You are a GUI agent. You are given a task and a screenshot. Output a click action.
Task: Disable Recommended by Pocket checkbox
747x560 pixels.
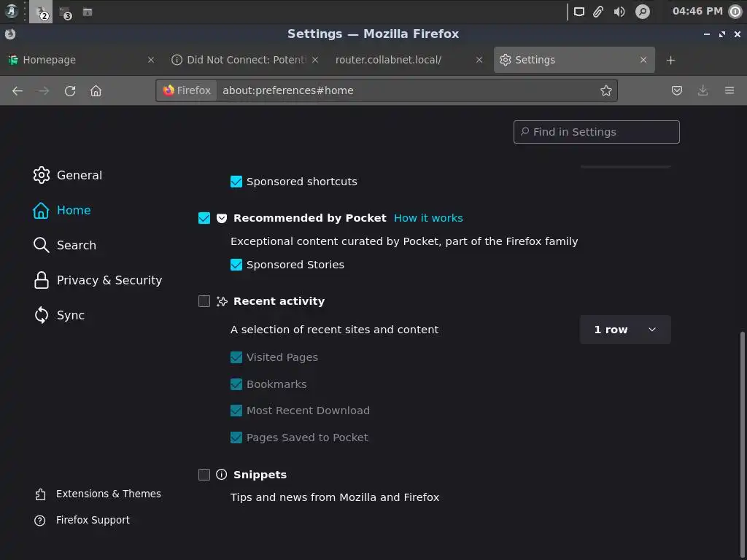tap(204, 218)
